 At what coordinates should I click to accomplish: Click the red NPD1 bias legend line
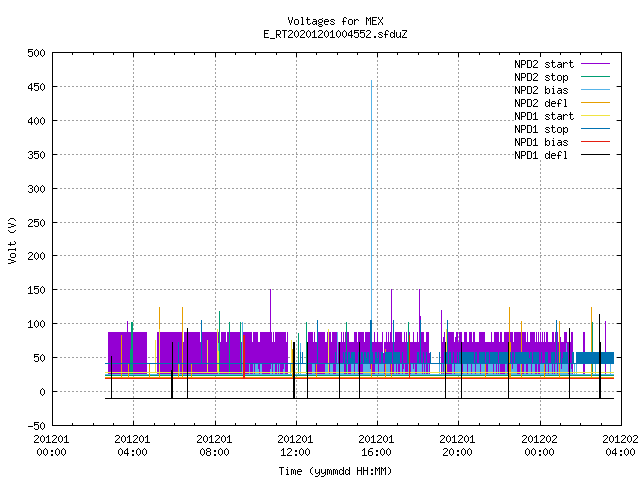point(595,142)
